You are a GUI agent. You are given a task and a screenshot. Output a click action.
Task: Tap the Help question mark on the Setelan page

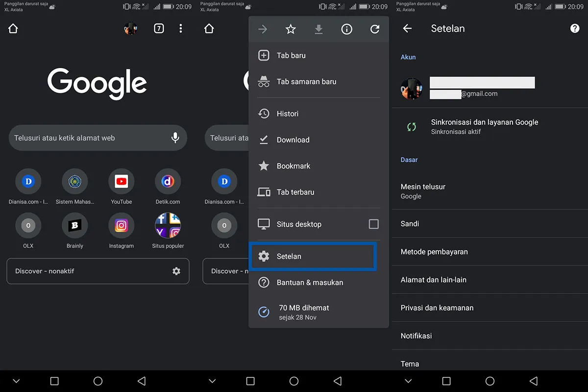[574, 28]
